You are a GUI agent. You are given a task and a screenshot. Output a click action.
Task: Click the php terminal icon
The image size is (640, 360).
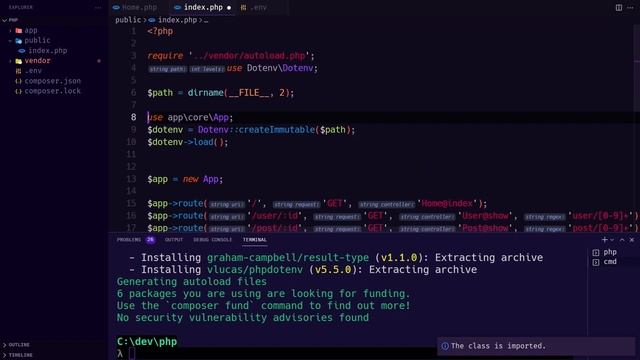596,253
